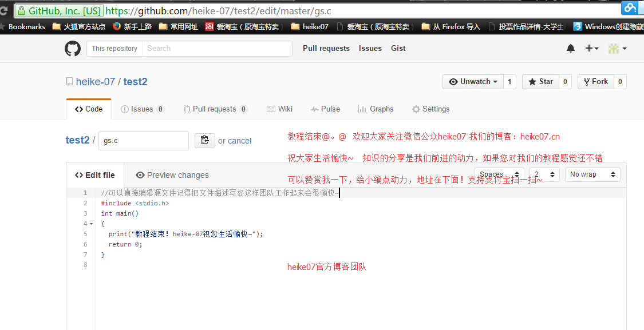The width and height of the screenshot is (644, 330).
Task: Click the #include <stdio.h> code line
Action: click(135, 203)
